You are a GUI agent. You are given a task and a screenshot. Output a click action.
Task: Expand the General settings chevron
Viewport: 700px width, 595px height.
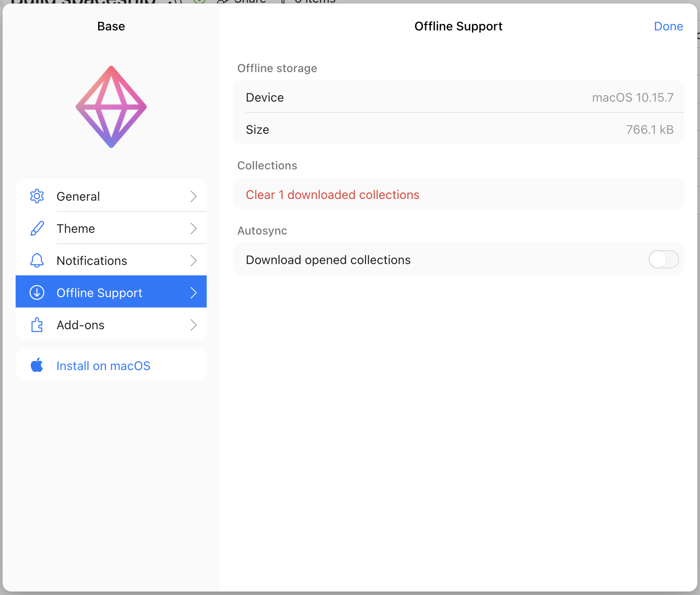pyautogui.click(x=194, y=196)
